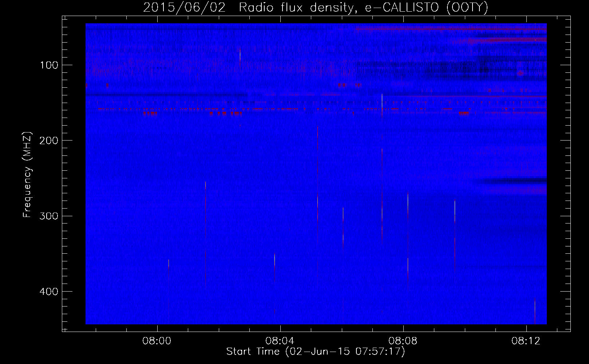
Task: Click the x-axis label 'Start Time (02-Jun-15 07:57:17)'
Action: click(316, 352)
